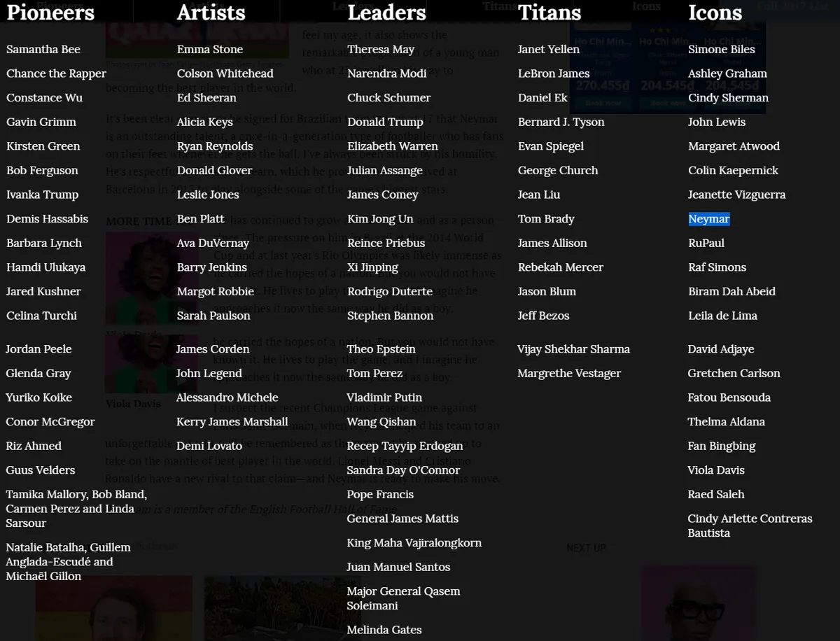The image size is (840, 641).
Task: Select the Leaders category heading
Action: [386, 13]
